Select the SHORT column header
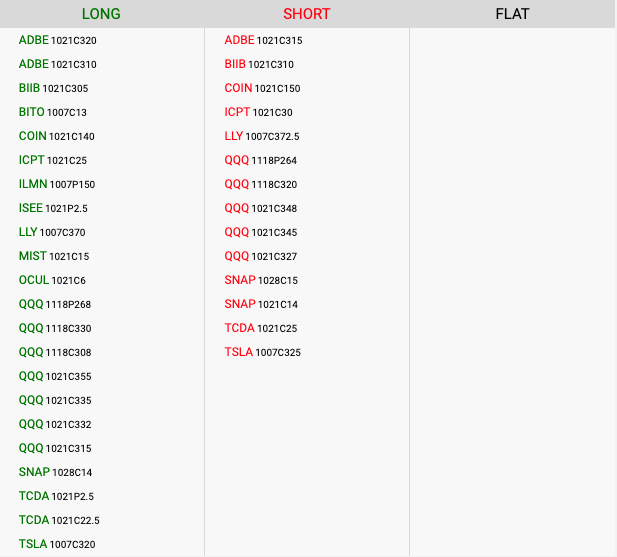 (306, 14)
